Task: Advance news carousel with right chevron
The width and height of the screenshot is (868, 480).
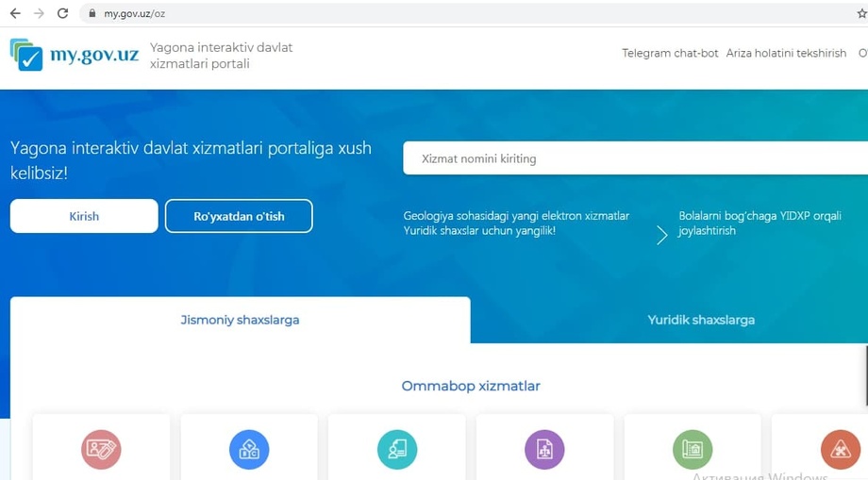Action: (661, 235)
